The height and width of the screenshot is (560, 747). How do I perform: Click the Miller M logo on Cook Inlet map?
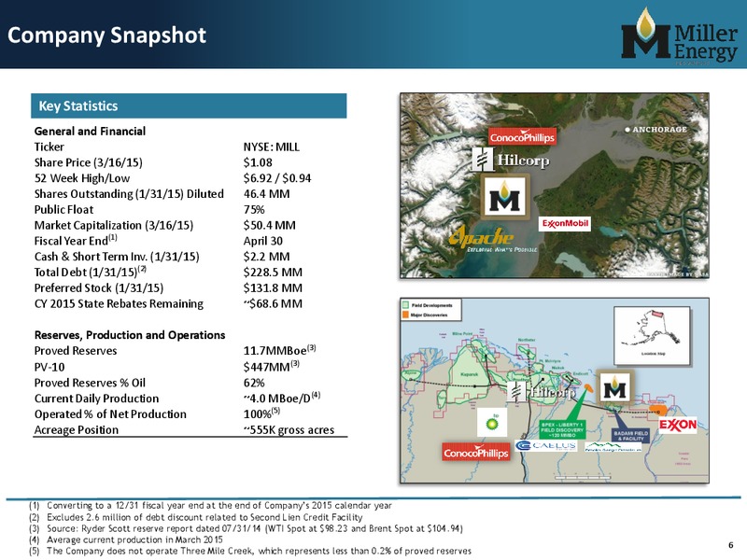pos(505,197)
